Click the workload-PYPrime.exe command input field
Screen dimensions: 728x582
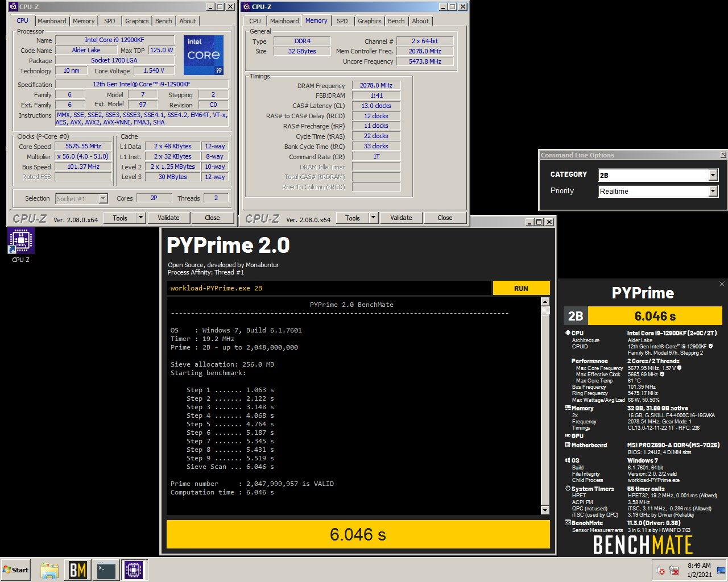329,288
